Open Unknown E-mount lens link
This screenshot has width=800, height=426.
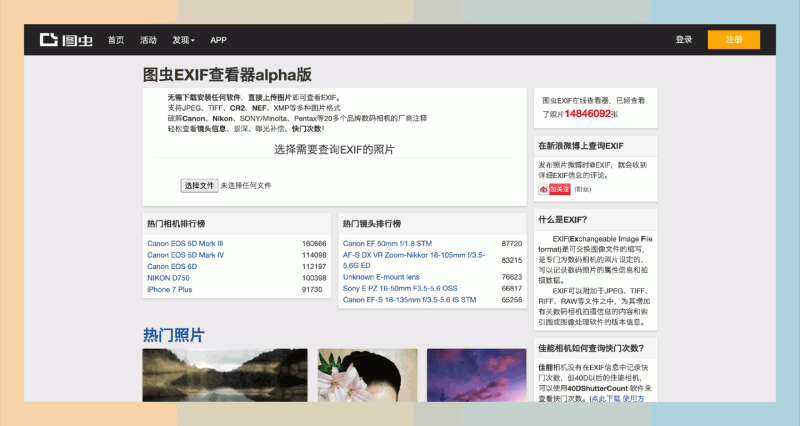pos(381,277)
